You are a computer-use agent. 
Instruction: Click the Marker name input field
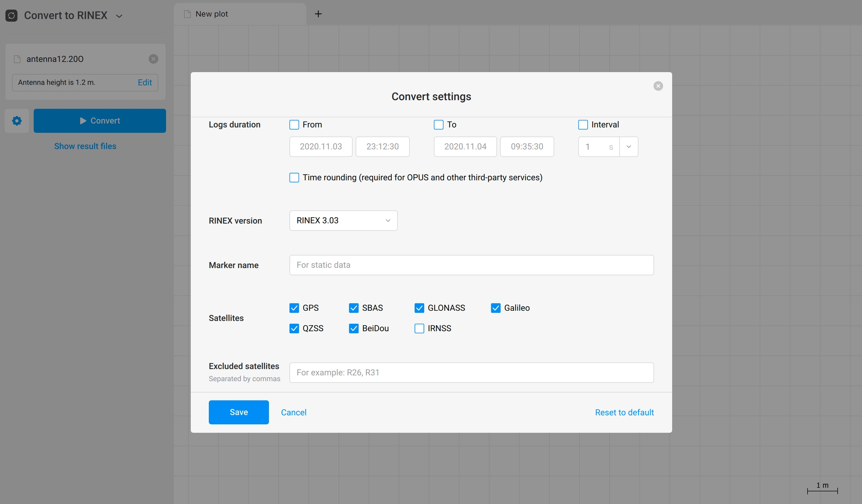[471, 265]
